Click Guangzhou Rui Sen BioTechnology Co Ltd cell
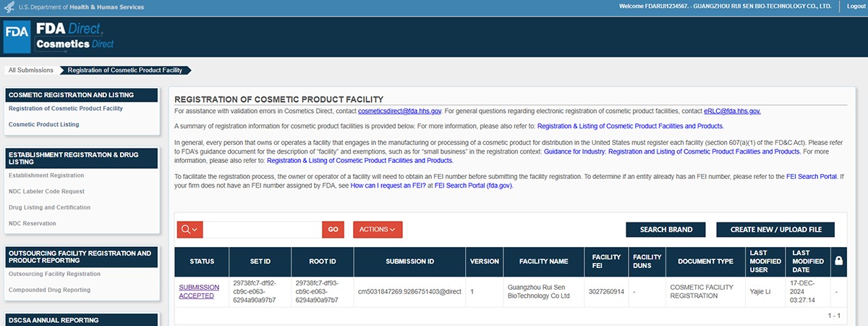This screenshot has height=326, width=868. coord(544,291)
